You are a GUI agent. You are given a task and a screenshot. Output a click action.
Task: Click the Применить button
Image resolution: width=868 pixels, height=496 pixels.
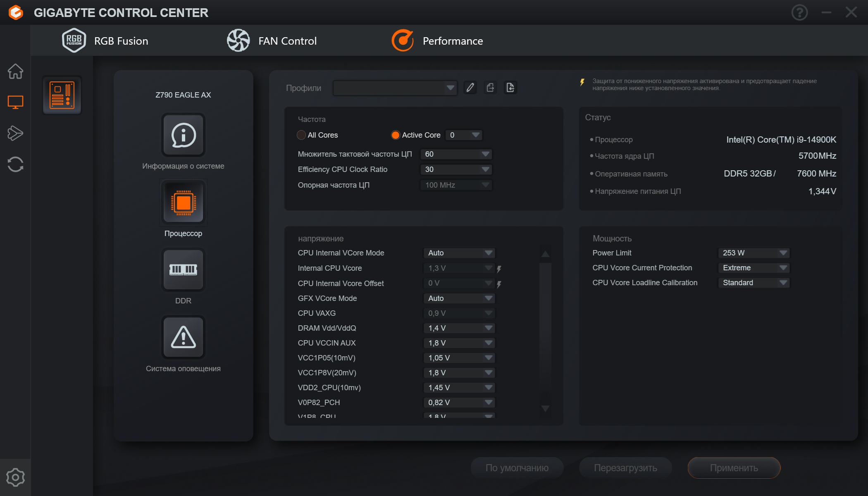click(x=734, y=468)
